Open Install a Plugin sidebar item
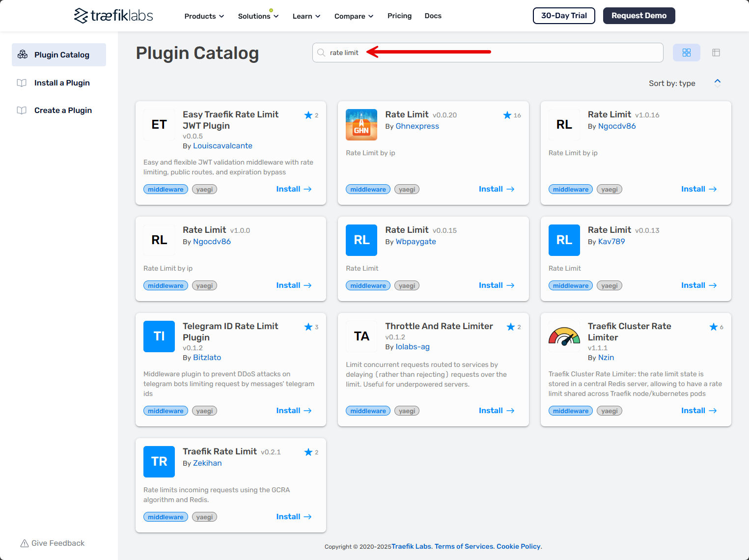Screen dimensions: 749x560 (x=62, y=83)
